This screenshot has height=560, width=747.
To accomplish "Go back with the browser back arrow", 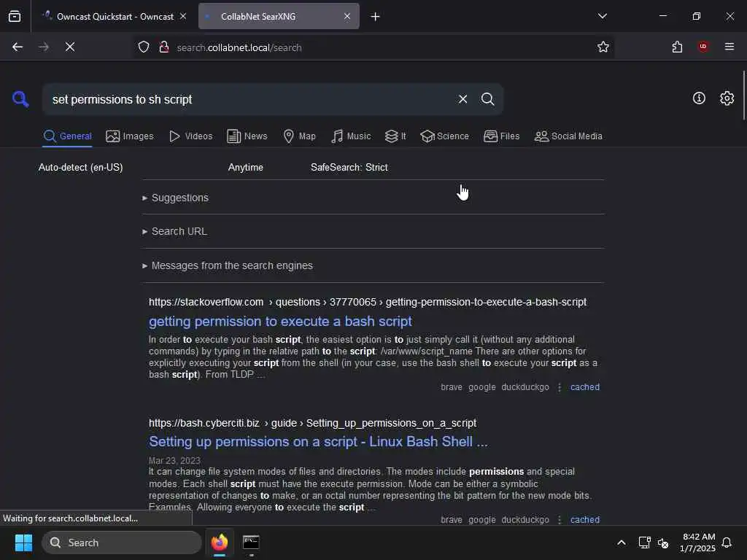I will tap(18, 47).
